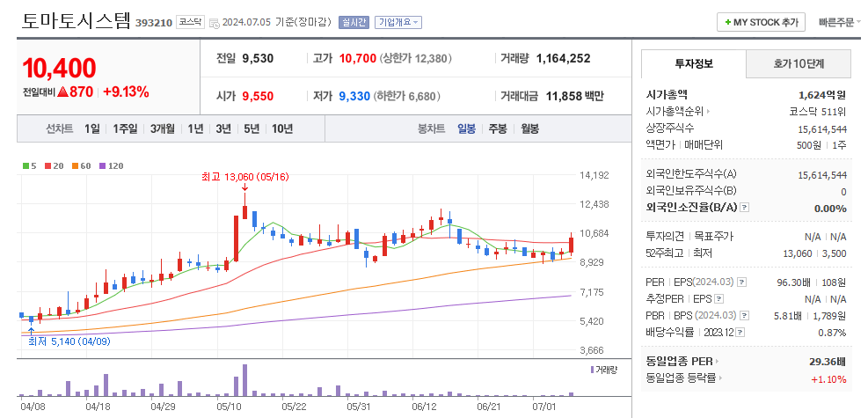The image size is (868, 418).
Task: Click help icon next to PER EPS(2024.03)
Action: [741, 282]
